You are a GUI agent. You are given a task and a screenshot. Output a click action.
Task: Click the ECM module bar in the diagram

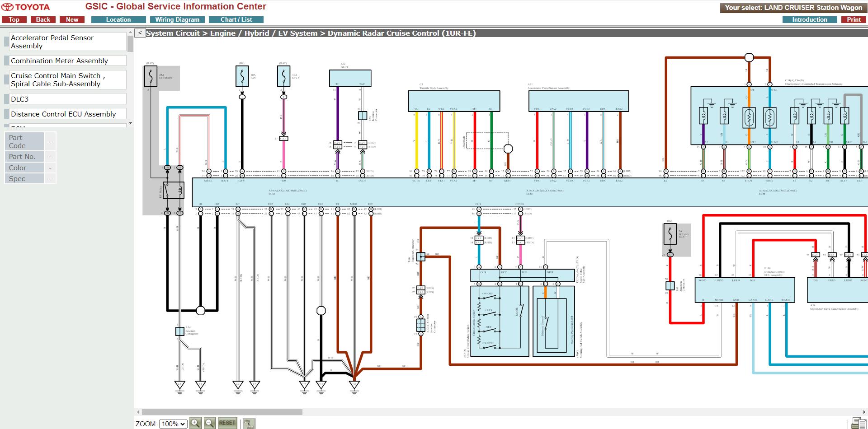coord(530,192)
